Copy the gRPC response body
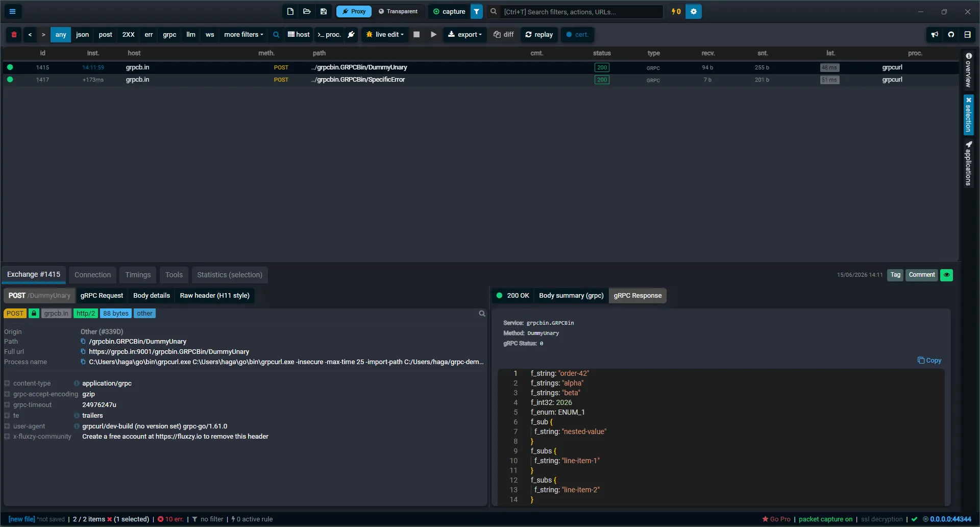Screen dimensions: 980x527 click(929, 360)
